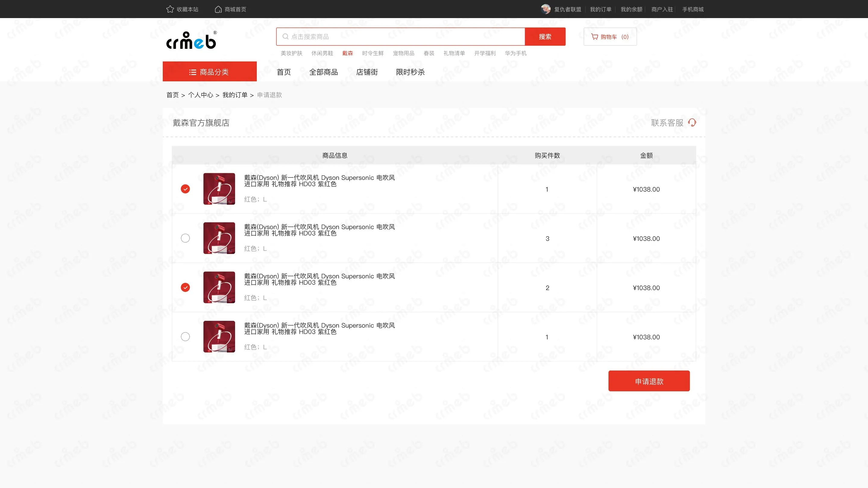Select the 美妆护肤 hot keyword

click(x=291, y=53)
